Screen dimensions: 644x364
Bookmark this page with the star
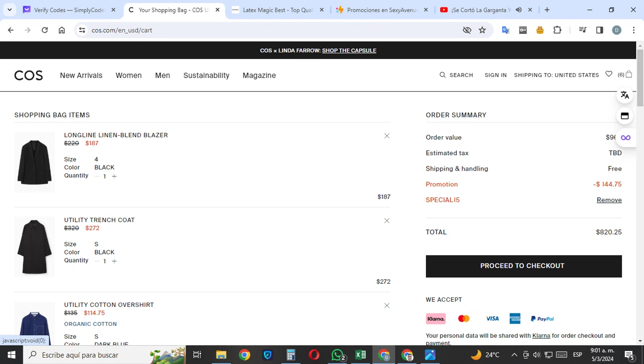[483, 30]
